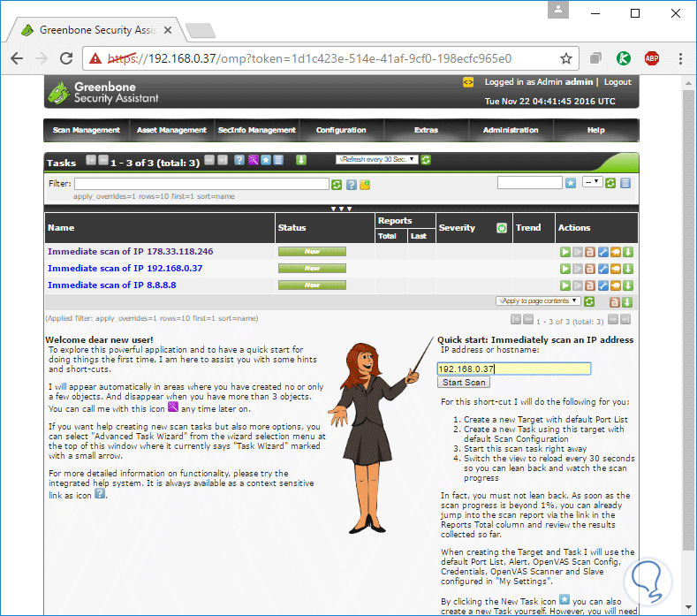Viewport: 697px width, 616px height.
Task: Start the scan task for IP 178.33.118.246
Action: [x=565, y=252]
